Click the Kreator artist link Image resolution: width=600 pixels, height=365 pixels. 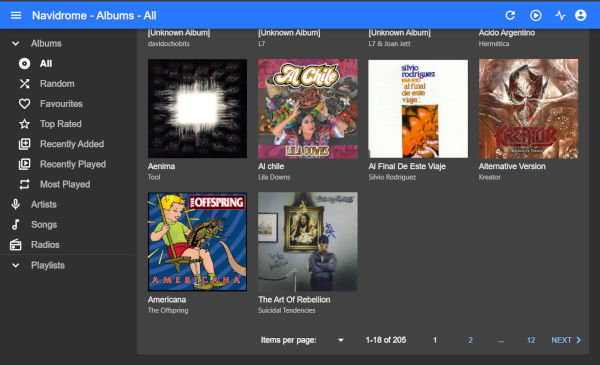tap(489, 177)
